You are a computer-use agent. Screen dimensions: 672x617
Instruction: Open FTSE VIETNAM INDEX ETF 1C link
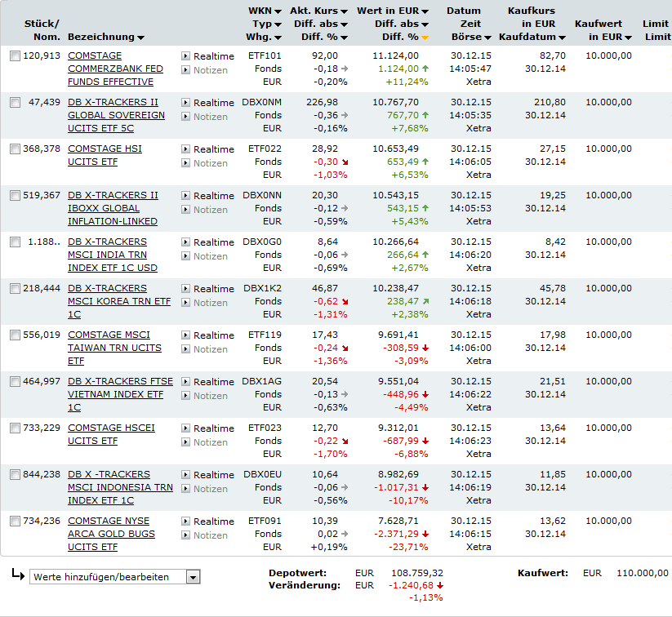(120, 394)
